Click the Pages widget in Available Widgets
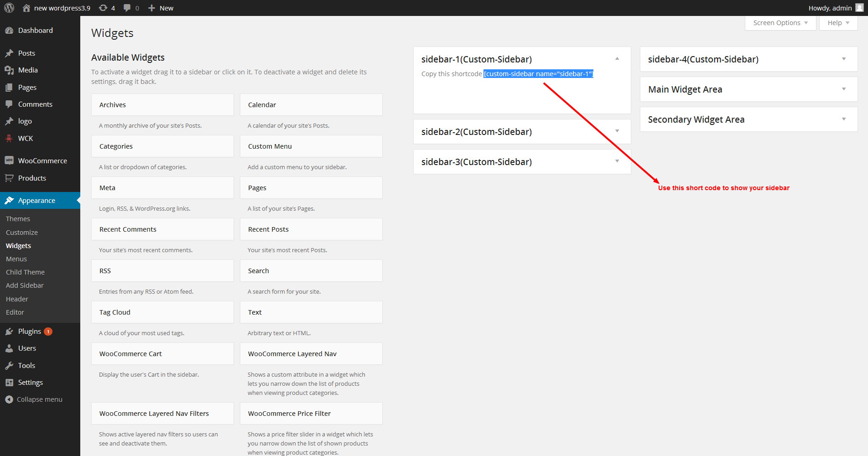The width and height of the screenshot is (868, 456). pos(311,188)
